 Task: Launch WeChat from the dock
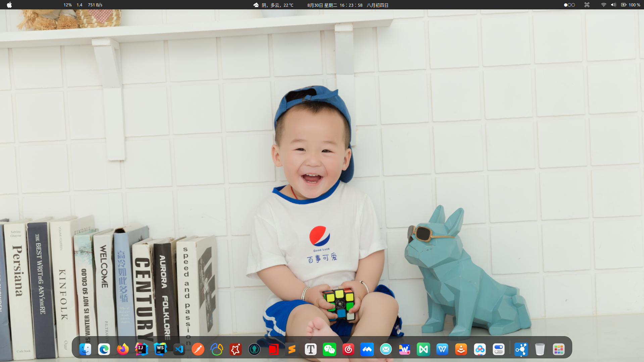(x=330, y=349)
